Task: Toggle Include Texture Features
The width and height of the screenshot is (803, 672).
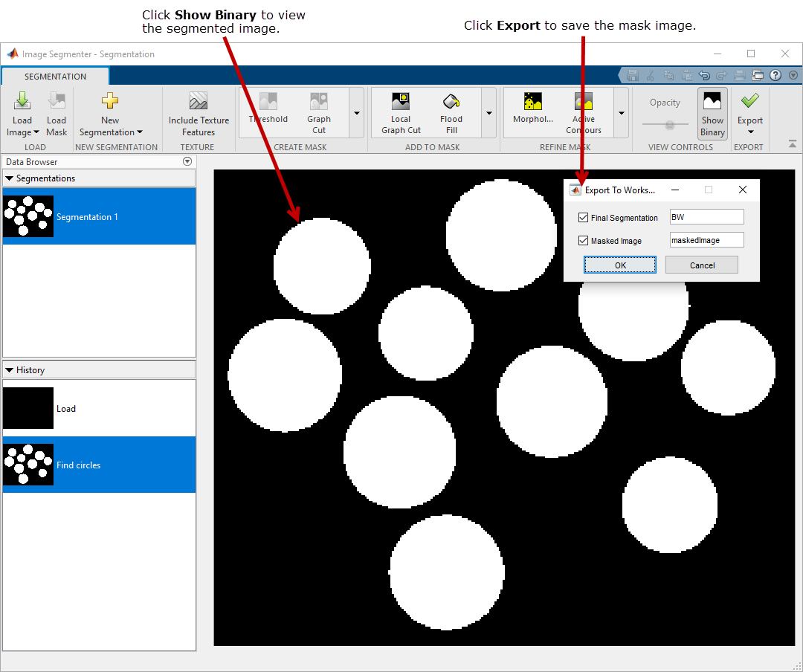Action: pos(199,114)
